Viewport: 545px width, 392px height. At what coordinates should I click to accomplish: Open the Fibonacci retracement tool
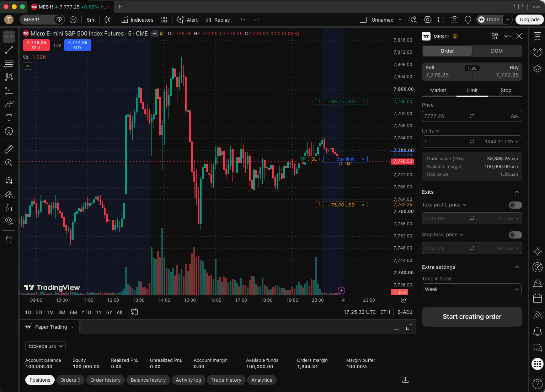coord(9,64)
